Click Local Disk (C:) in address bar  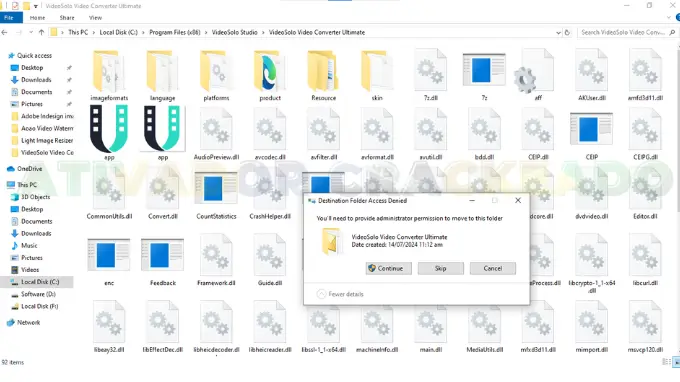[118, 32]
